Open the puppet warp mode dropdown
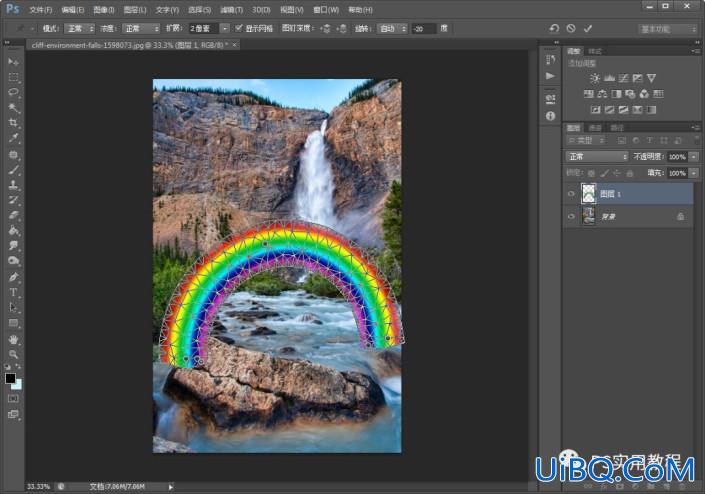Screen dimensions: 705x494 (x=80, y=28)
